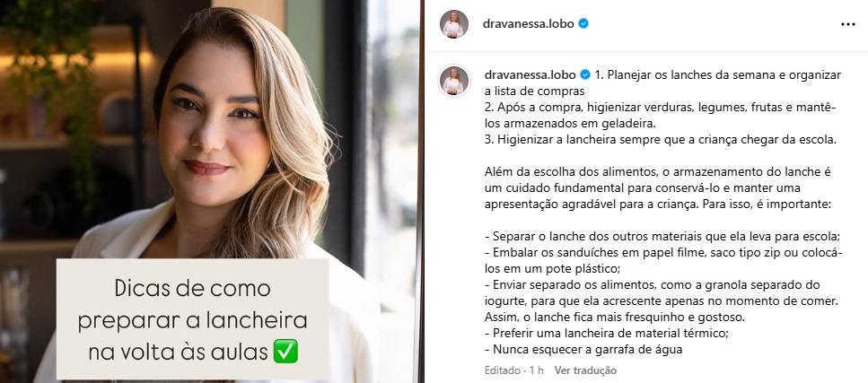Open dravanessa.lobo profile from caption username
The width and height of the screenshot is (868, 383).
(x=530, y=74)
